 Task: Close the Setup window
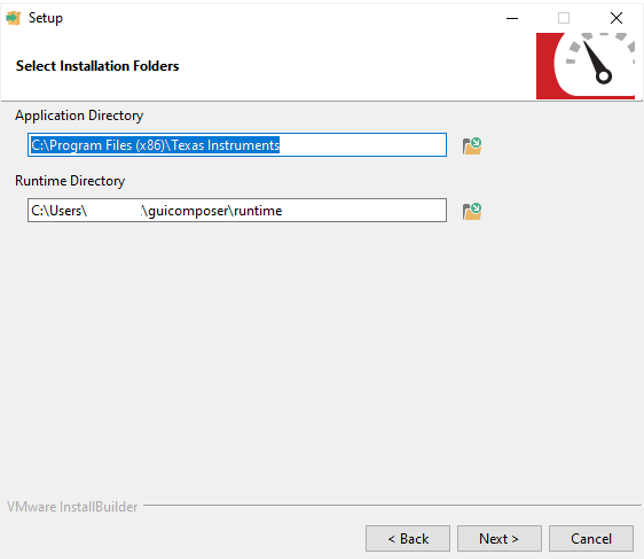coord(616,18)
